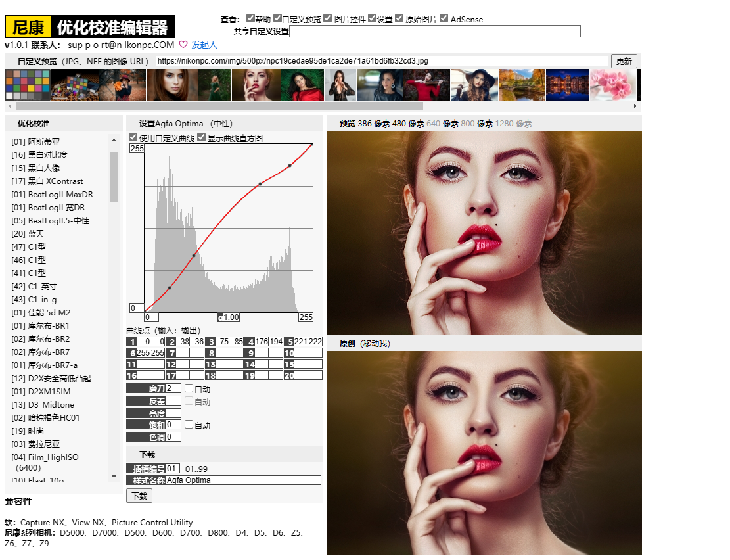Toggle the 帮助 view checkbox
Screen dimensions: 730x560
tap(250, 18)
